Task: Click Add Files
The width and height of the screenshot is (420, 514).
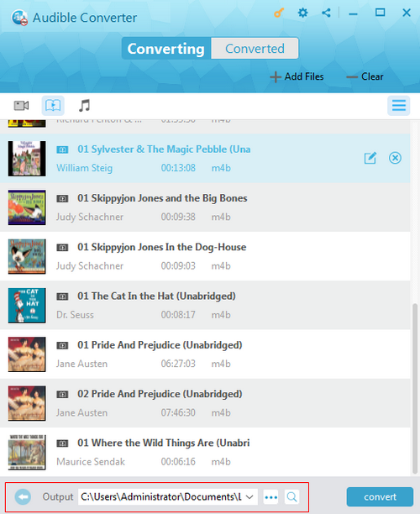Action: pos(297,76)
